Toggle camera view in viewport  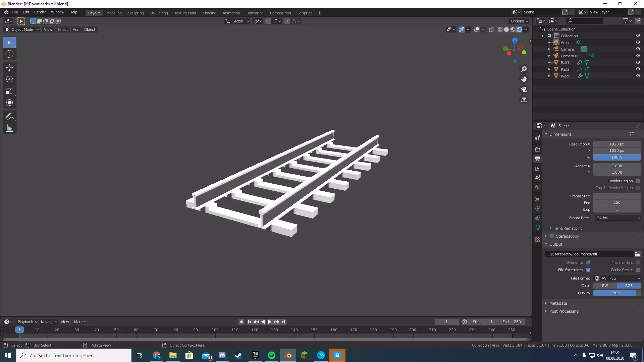[x=524, y=89]
